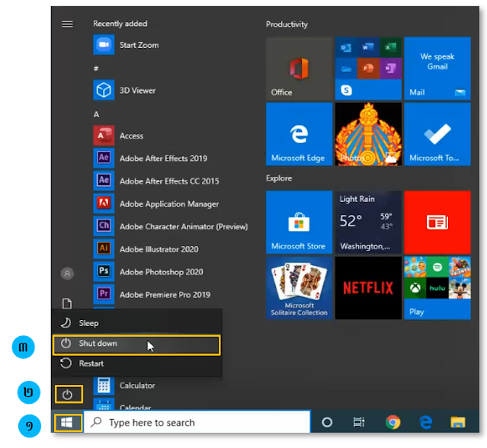This screenshot has width=487, height=448.
Task: Choose Shut down from the power menu
Action: (136, 344)
